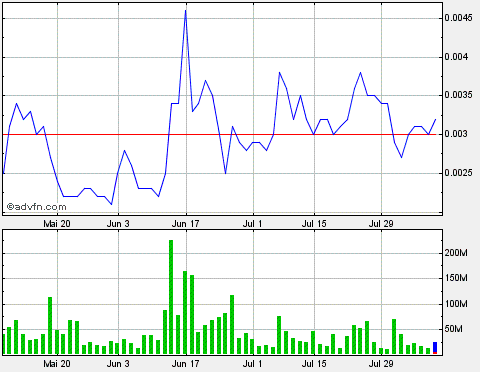Select the 150M volume axis label

tap(456, 278)
